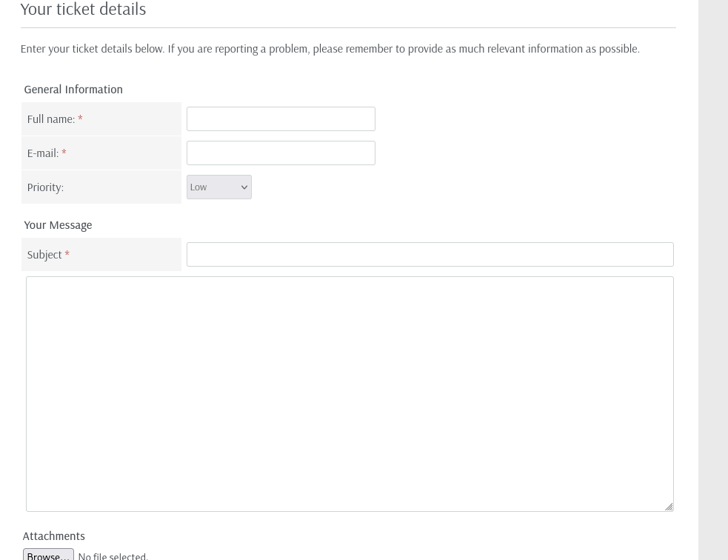Click the red asterisk beside Full name

pyautogui.click(x=80, y=119)
